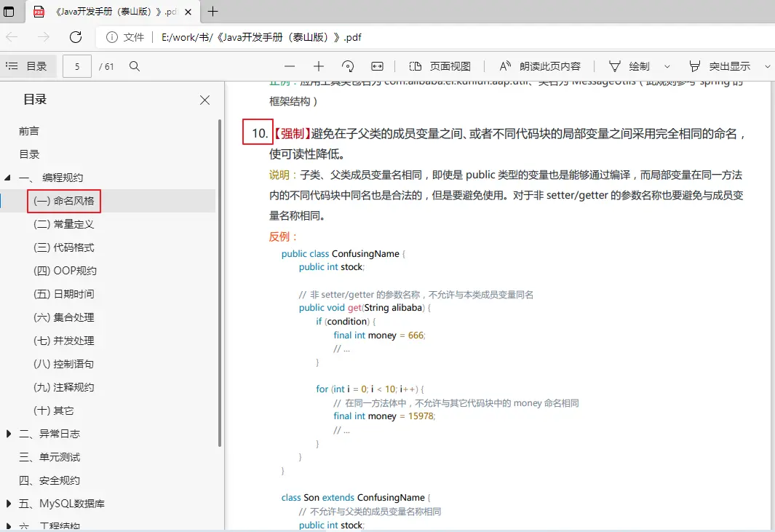Viewport: 775px width, 532px height.
Task: Click the zoom out minus icon
Action: 290,66
